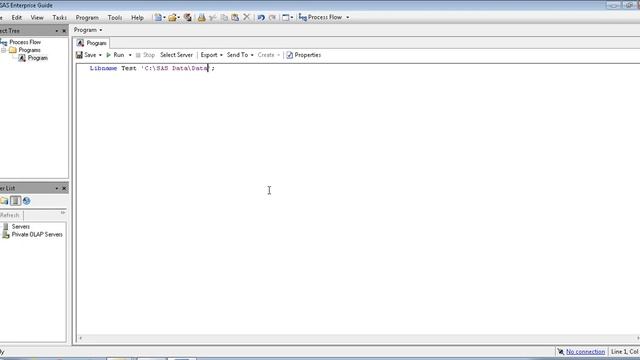Click the Copy toolbar icon
This screenshot has height=360, width=640.
tap(224, 18)
